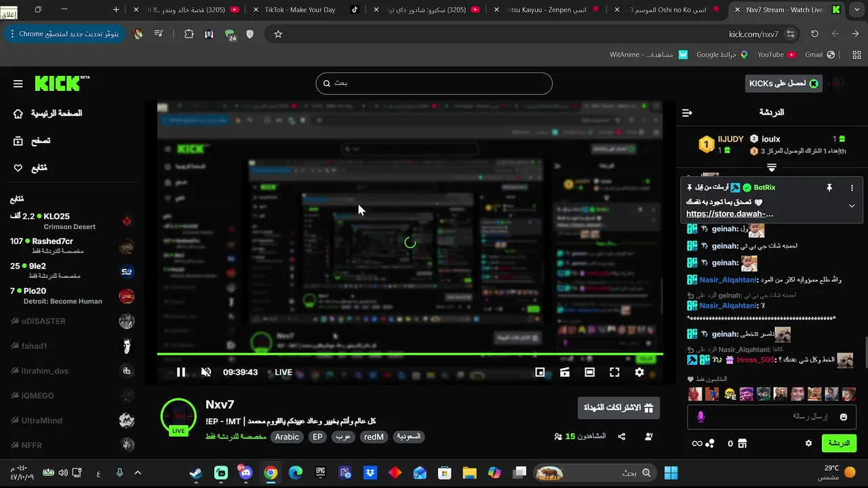Open مُتابع (following) in the sidebar
868x488 pixels.
point(31,168)
